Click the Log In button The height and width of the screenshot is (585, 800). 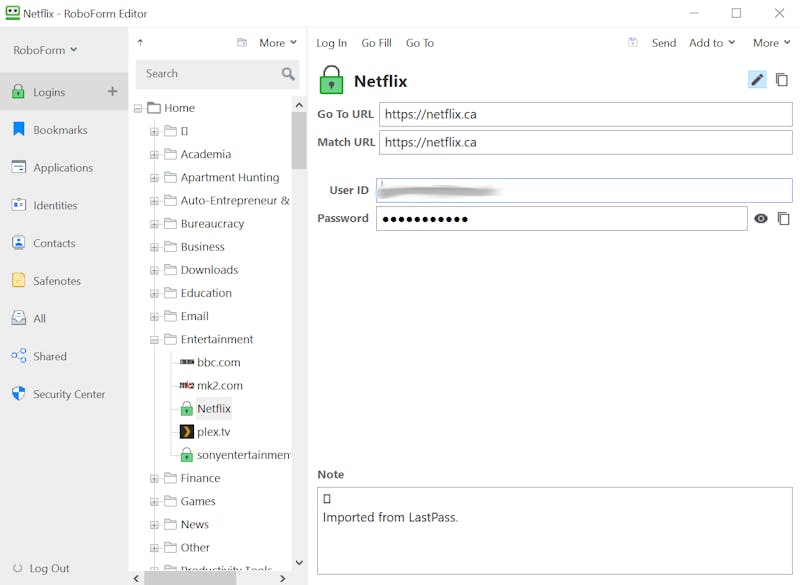(x=332, y=43)
